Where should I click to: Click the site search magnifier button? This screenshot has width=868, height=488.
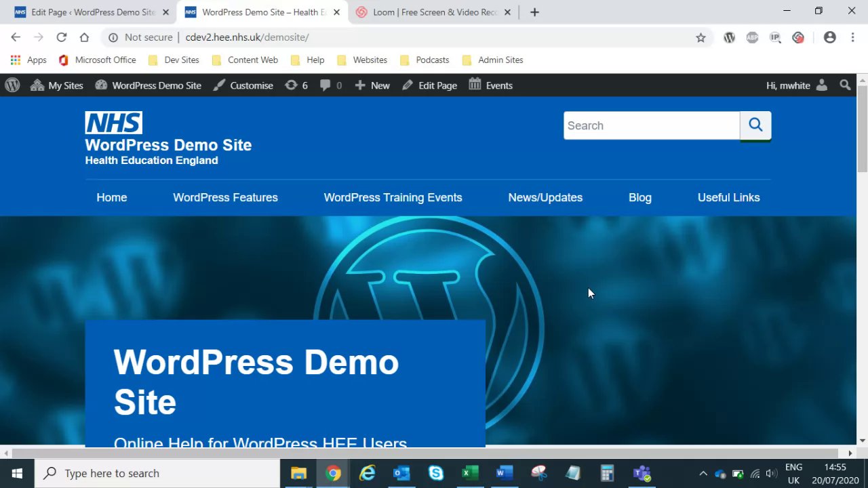coord(755,125)
